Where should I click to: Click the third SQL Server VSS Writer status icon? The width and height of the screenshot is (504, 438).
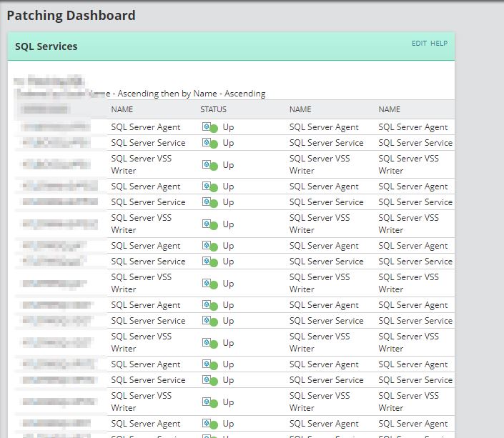[210, 284]
